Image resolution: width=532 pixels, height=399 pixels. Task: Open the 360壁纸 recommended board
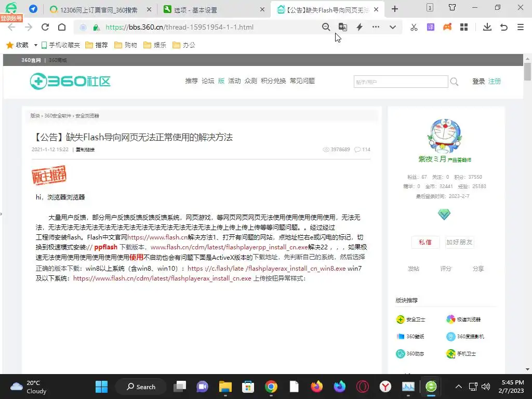point(410,336)
